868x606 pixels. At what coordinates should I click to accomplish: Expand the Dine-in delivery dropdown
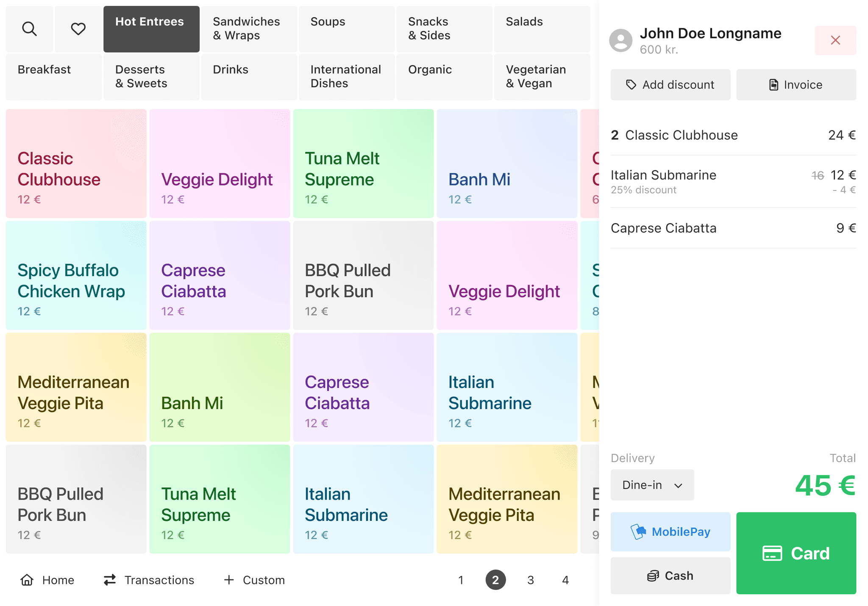point(652,485)
